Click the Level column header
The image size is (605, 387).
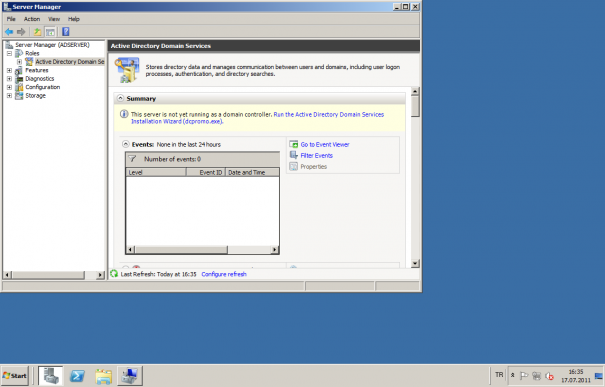(156, 172)
